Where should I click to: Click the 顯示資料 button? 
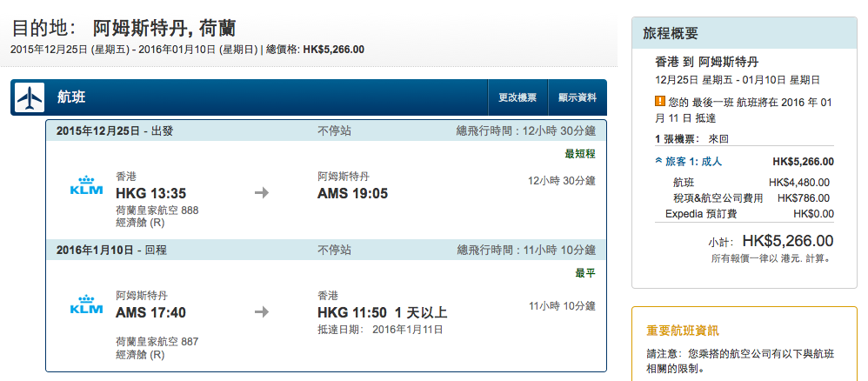pos(578,97)
